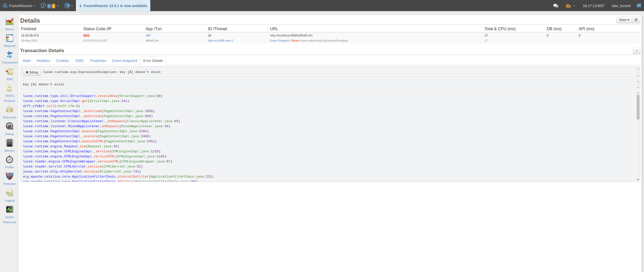Click the diff/diff.cfm transaction name
Screen dimensions: 644x272
pyautogui.click(x=152, y=41)
